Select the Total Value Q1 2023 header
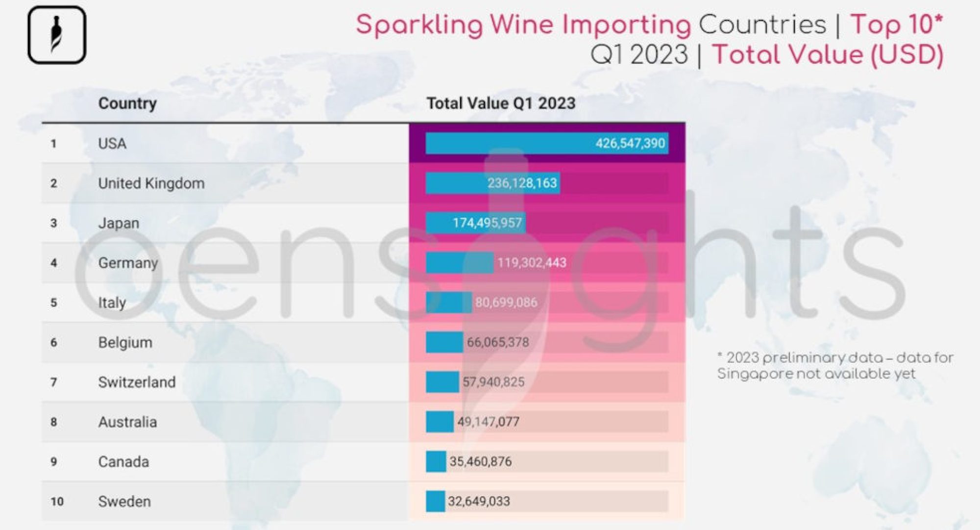This screenshot has width=980, height=530. click(501, 103)
